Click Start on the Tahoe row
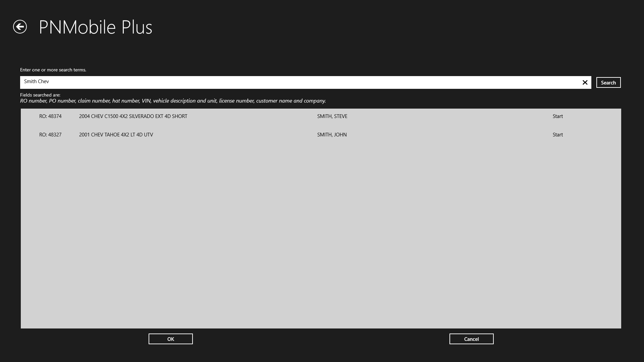 [x=557, y=135]
